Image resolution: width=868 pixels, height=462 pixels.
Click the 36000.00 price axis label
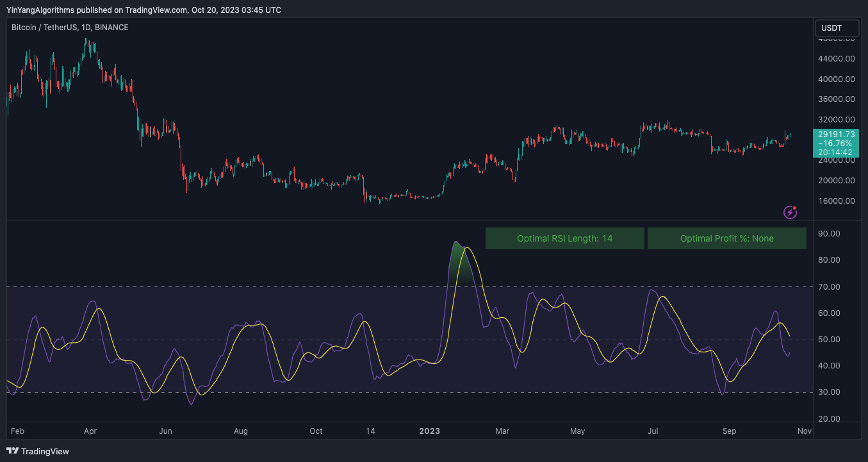point(837,99)
